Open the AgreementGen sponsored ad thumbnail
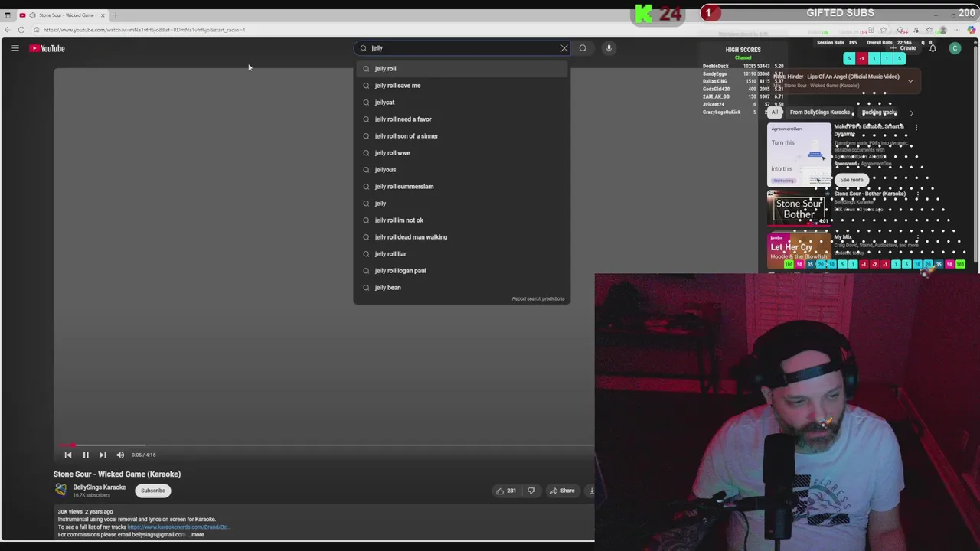 point(799,155)
